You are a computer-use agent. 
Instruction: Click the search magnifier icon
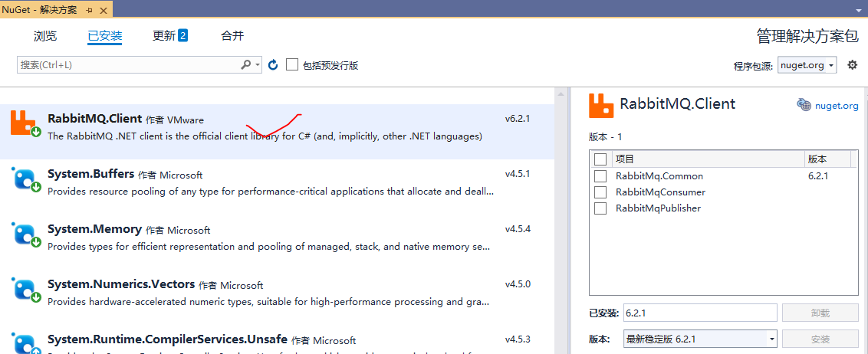point(246,64)
